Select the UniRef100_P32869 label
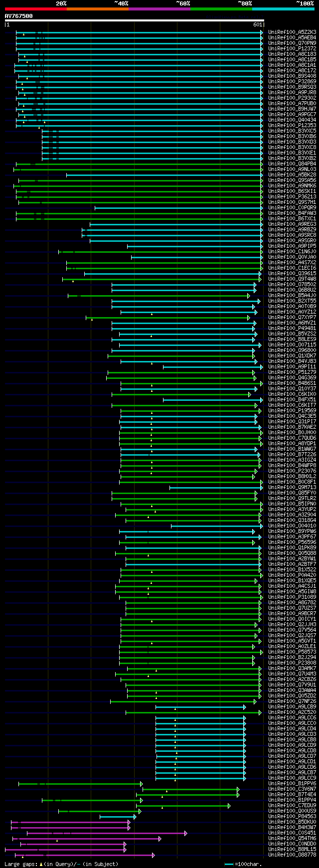Image resolution: width=319 pixels, height=868 pixels. tap(292, 82)
